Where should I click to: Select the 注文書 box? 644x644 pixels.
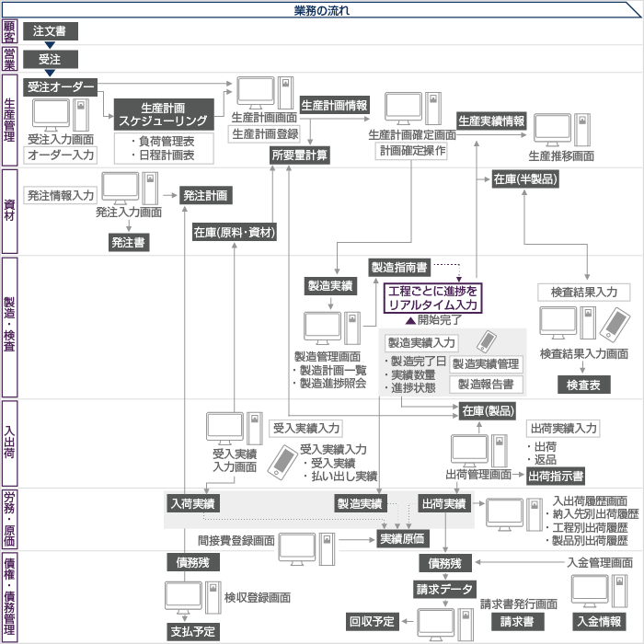[x=50, y=31]
